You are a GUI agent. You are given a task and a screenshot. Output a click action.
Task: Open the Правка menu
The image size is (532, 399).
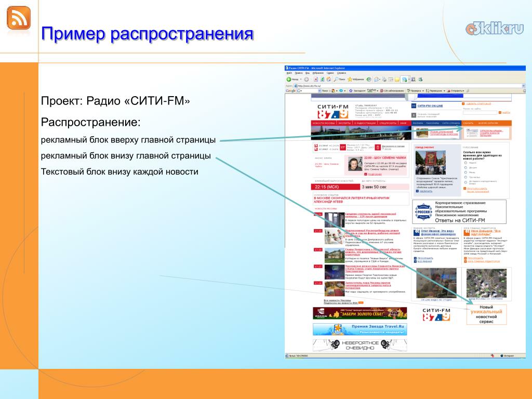pos(299,73)
